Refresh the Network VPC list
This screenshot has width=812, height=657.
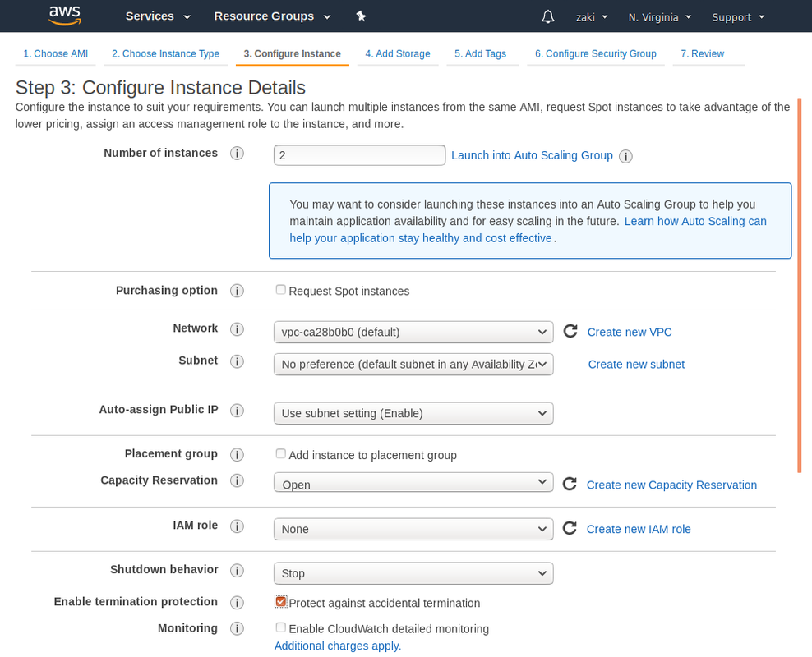tap(570, 331)
